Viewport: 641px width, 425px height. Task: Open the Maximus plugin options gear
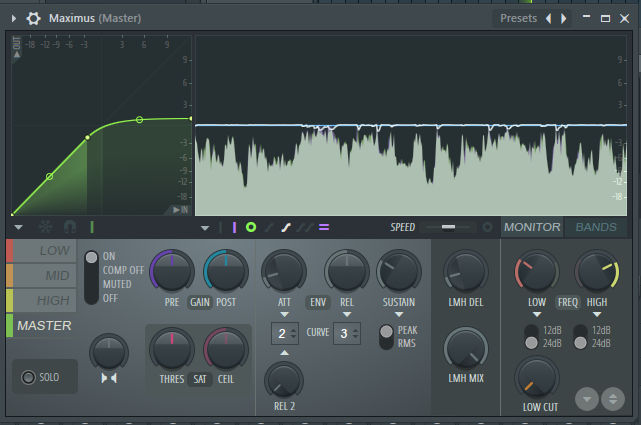coord(34,18)
